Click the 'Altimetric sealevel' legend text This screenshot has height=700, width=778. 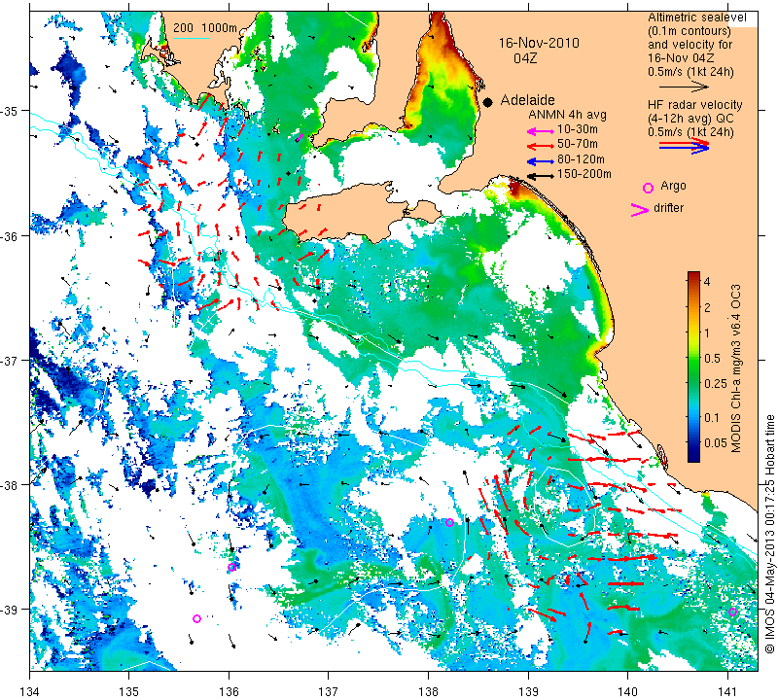pos(697,17)
